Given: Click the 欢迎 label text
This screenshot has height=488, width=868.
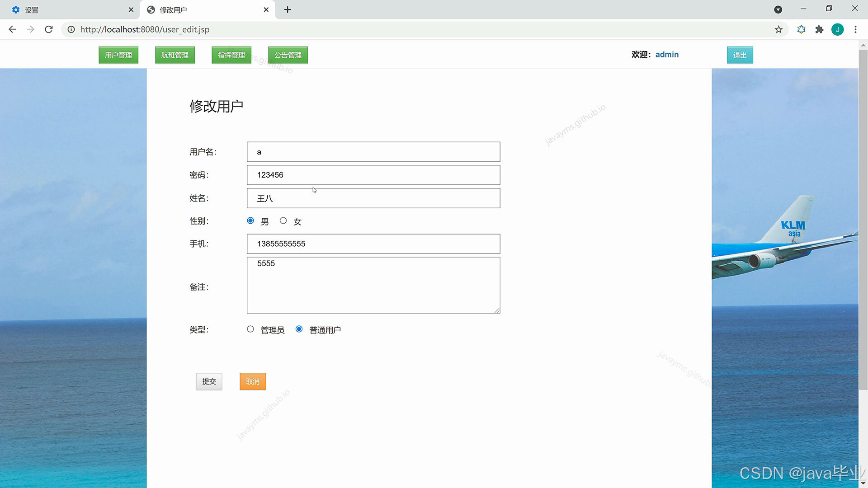Looking at the screenshot, I should pyautogui.click(x=641, y=55).
